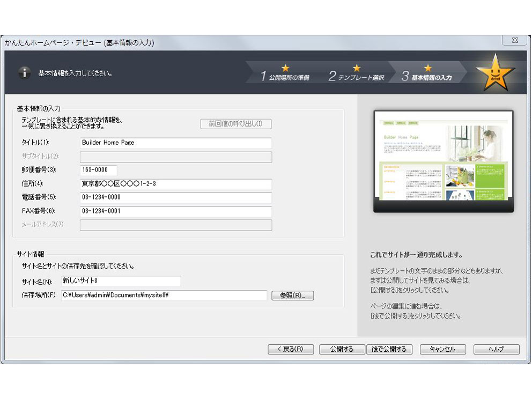Click the 住所 address field
The height and width of the screenshot is (399, 532).
[175, 184]
